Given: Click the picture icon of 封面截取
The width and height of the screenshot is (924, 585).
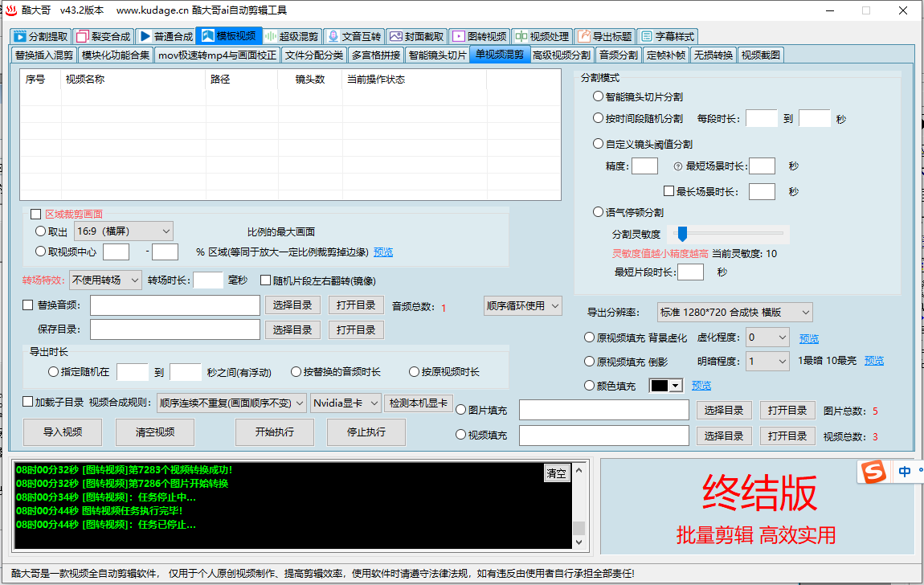Looking at the screenshot, I should click(x=396, y=36).
